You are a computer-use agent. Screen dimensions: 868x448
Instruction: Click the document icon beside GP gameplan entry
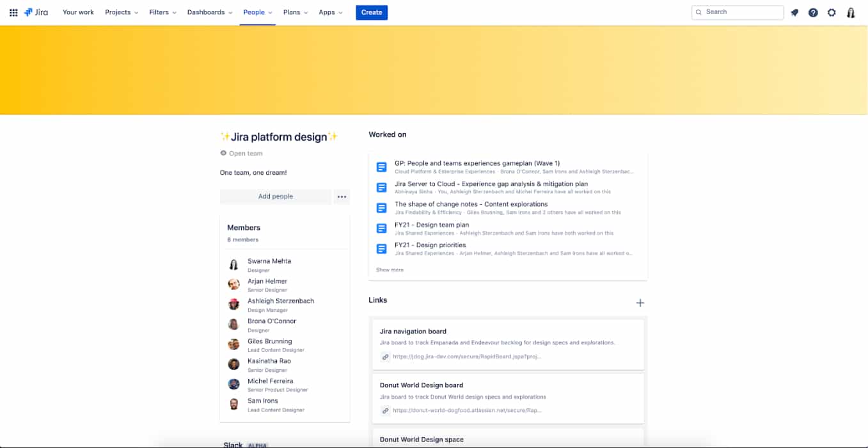click(381, 166)
